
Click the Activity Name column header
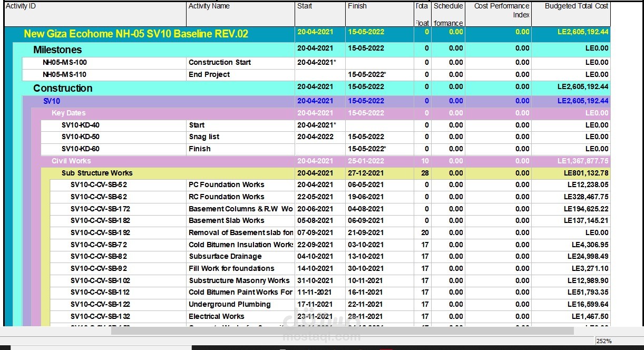[241, 14]
